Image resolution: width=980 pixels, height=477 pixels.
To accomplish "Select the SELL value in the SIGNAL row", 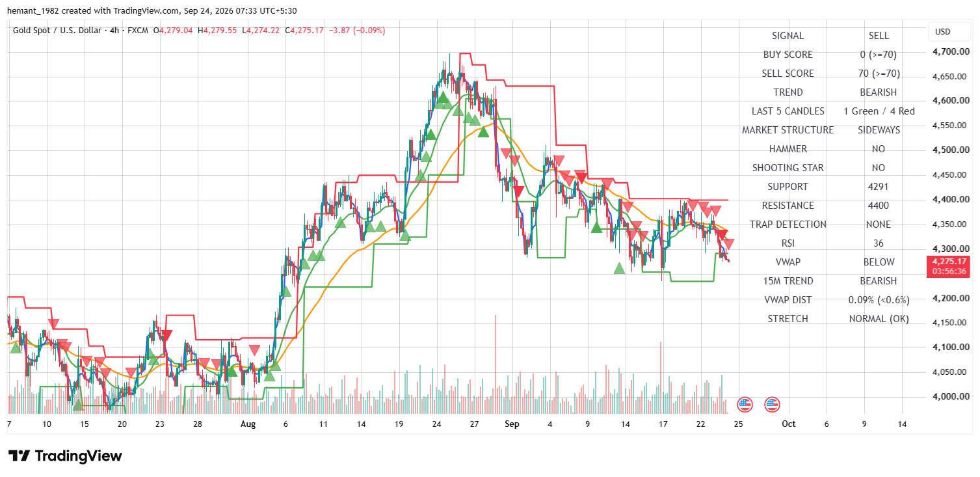I will pyautogui.click(x=879, y=36).
